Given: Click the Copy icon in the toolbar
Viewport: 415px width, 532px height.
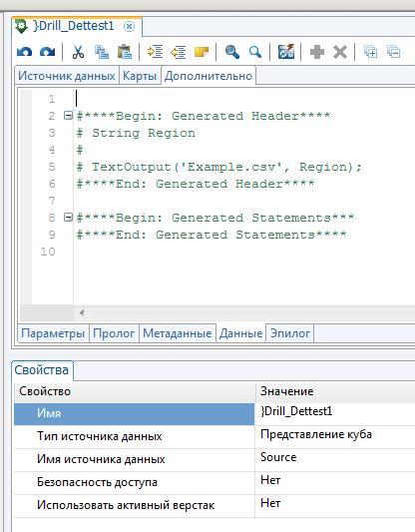Looking at the screenshot, I should [x=102, y=52].
